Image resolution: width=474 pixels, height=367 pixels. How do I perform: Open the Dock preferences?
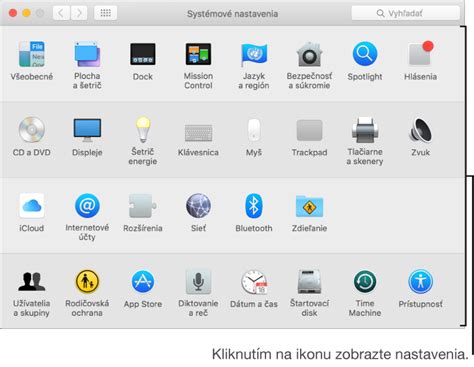click(143, 54)
